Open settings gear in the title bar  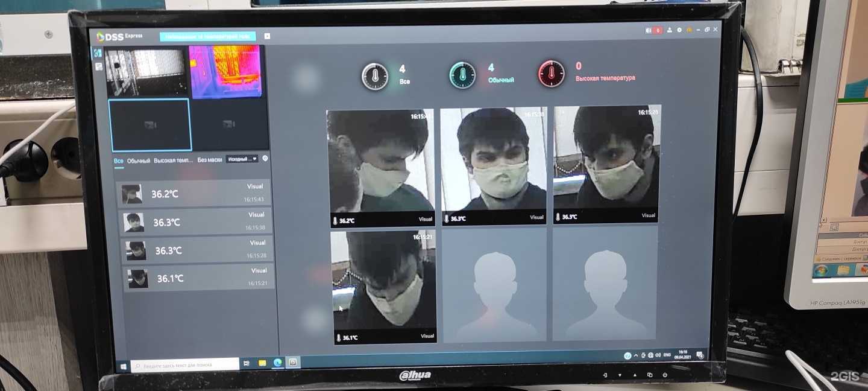(x=679, y=30)
